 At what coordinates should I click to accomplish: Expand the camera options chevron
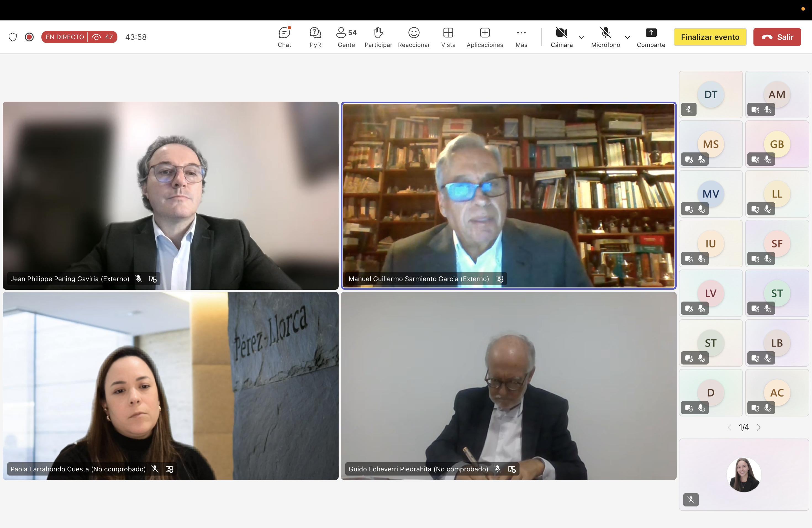[581, 37]
